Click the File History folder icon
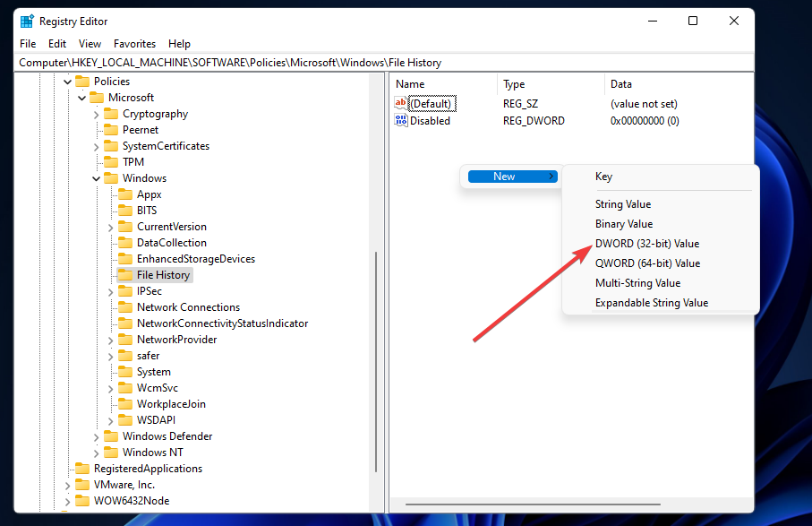Image resolution: width=812 pixels, height=526 pixels. (x=125, y=275)
